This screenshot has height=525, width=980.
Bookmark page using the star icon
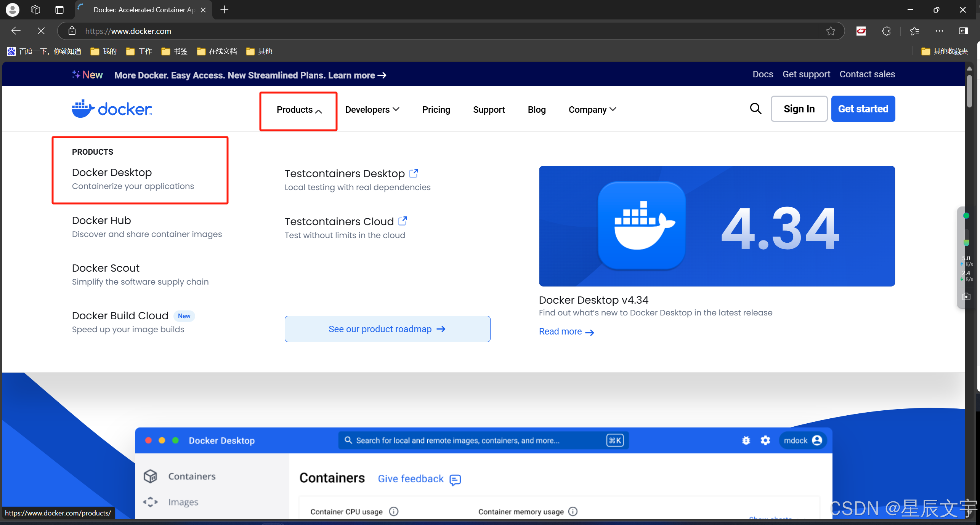(x=831, y=31)
